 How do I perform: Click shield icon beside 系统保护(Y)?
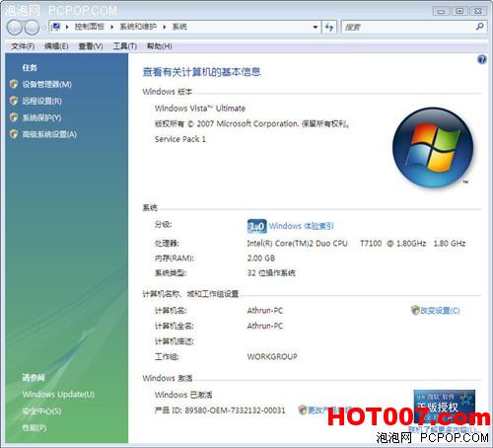tap(14, 117)
